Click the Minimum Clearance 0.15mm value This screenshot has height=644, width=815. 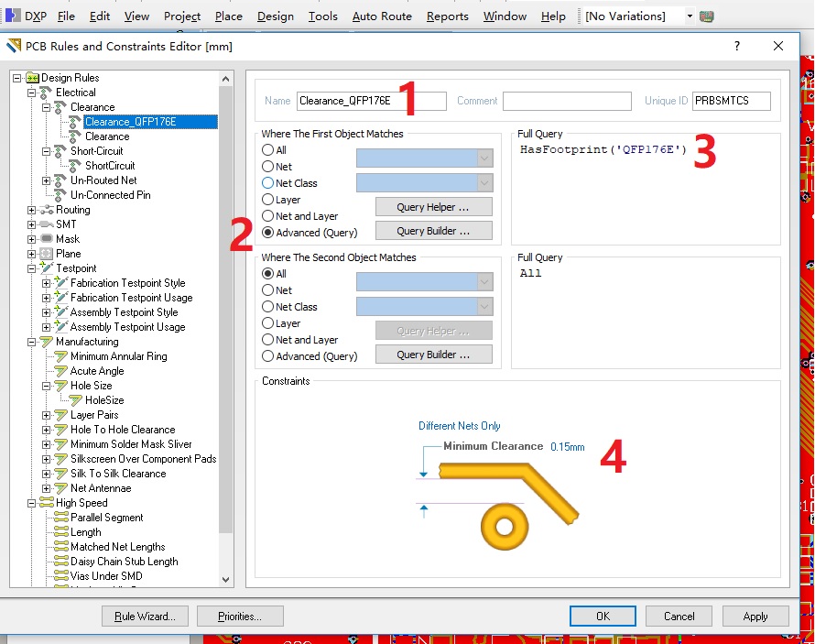coord(568,446)
